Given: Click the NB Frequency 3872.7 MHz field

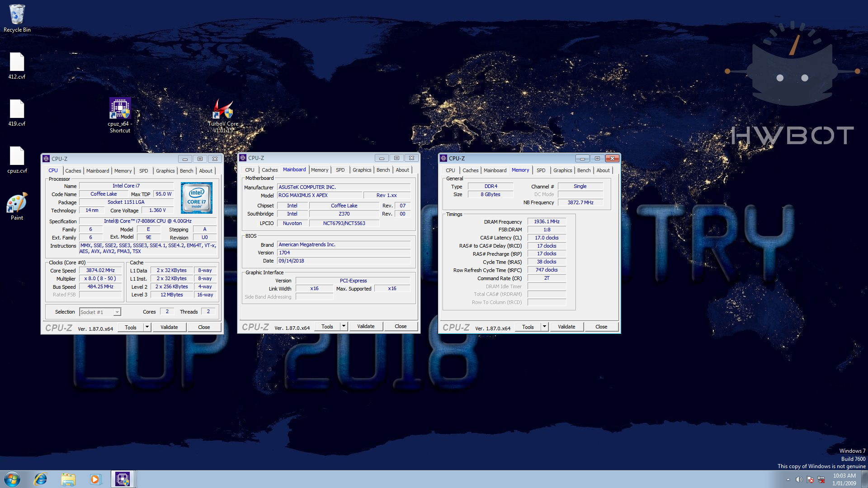Looking at the screenshot, I should (580, 202).
